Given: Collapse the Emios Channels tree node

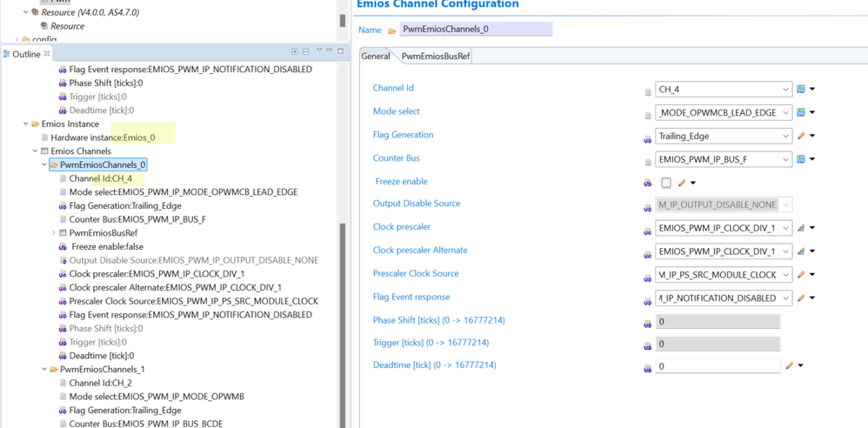Looking at the screenshot, I should click(x=35, y=151).
